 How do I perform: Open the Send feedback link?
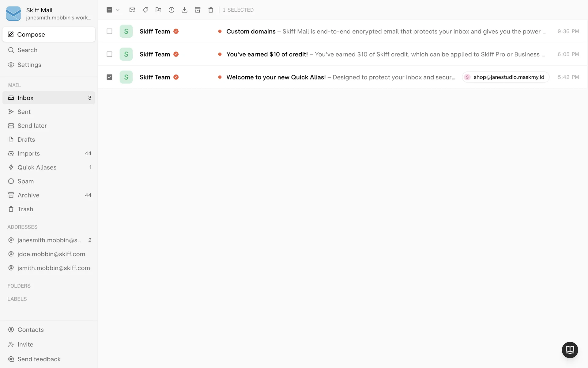tap(39, 359)
